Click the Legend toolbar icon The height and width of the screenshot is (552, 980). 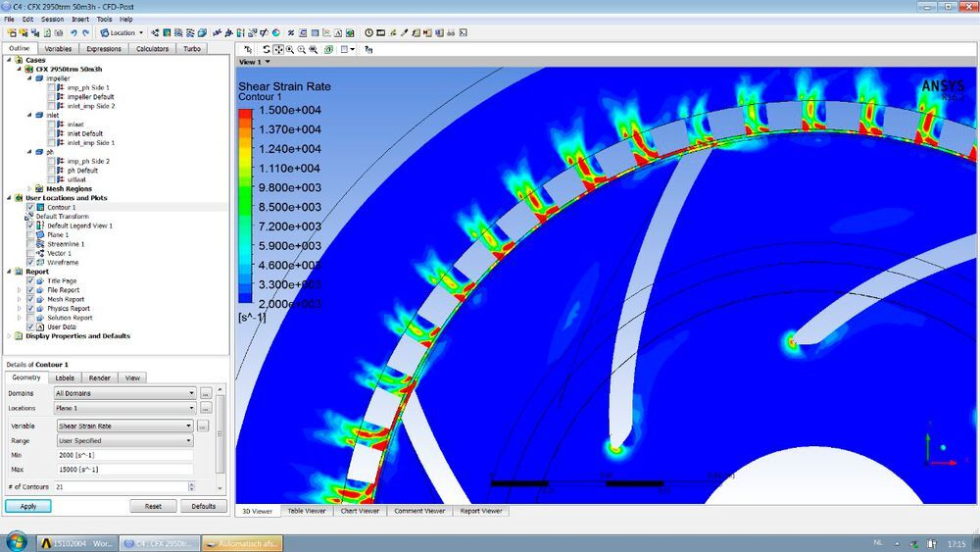pyautogui.click(x=241, y=32)
